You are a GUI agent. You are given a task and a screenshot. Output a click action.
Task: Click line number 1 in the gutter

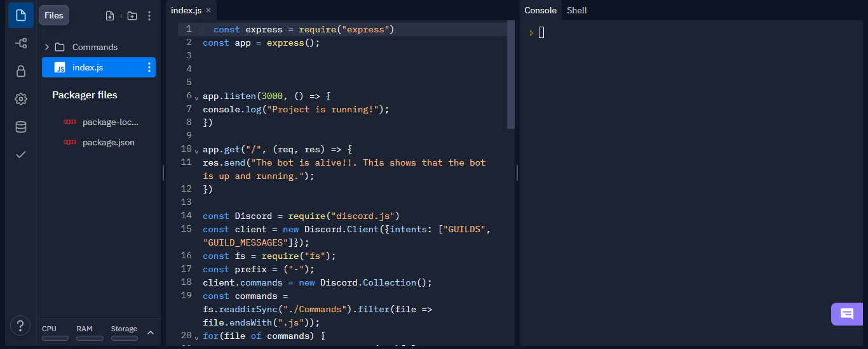pos(189,29)
